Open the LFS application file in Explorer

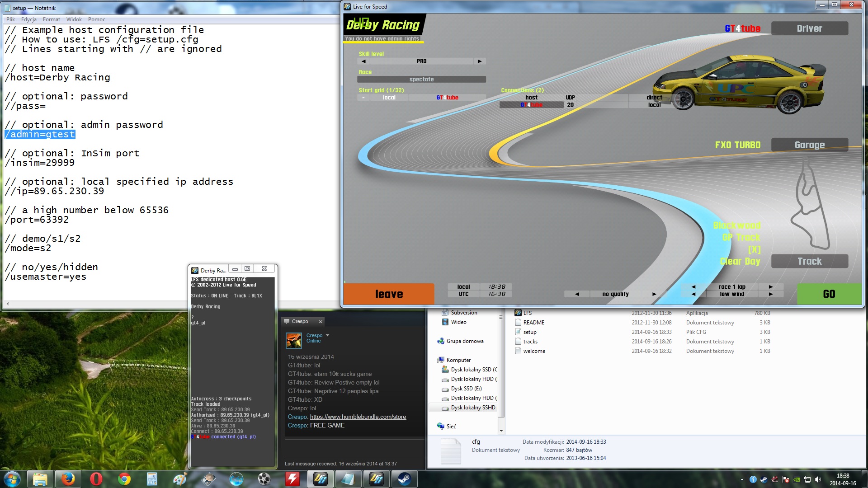pyautogui.click(x=528, y=313)
